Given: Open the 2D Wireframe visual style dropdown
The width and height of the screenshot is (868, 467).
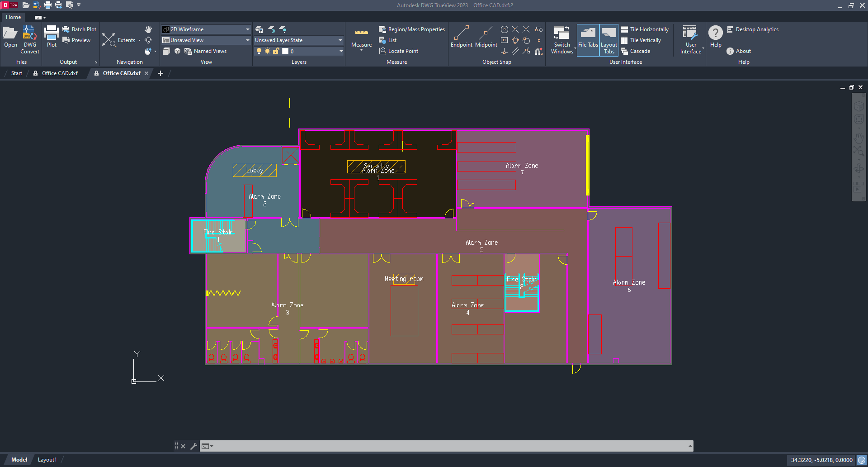Looking at the screenshot, I should 247,29.
